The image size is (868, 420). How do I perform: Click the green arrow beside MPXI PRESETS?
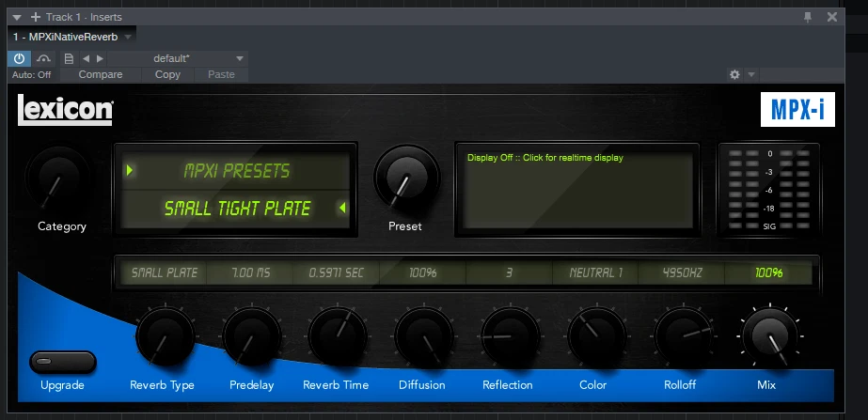(130, 170)
